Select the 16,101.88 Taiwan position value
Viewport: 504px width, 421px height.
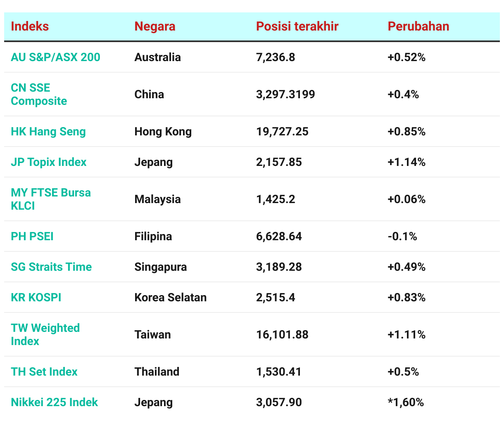pos(282,334)
